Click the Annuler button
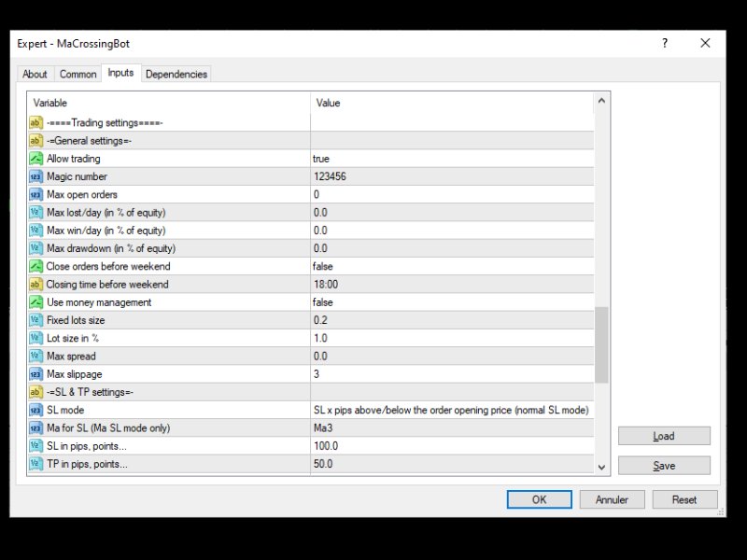Screen dimensions: 747x560 pyautogui.click(x=612, y=499)
